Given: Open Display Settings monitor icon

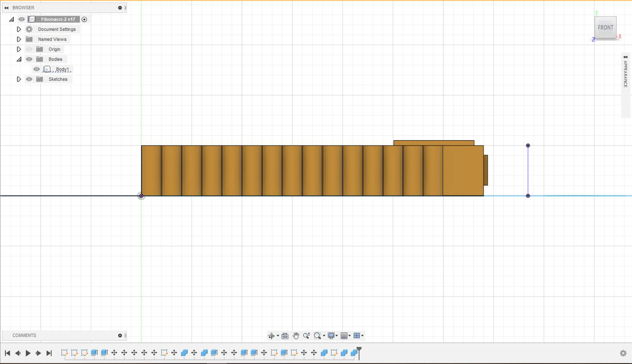Looking at the screenshot, I should pos(331,336).
